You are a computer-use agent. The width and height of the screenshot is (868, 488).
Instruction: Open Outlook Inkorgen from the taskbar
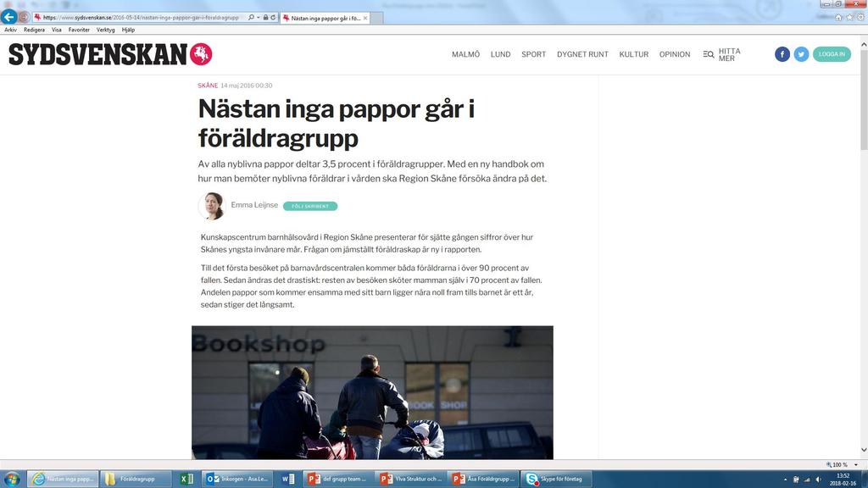coord(238,480)
